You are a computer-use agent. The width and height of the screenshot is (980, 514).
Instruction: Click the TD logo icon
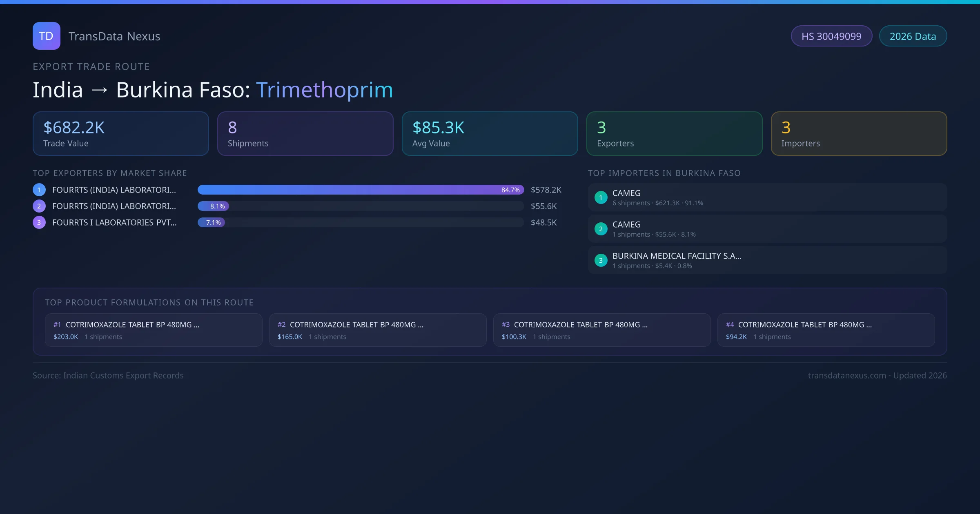coord(46,36)
